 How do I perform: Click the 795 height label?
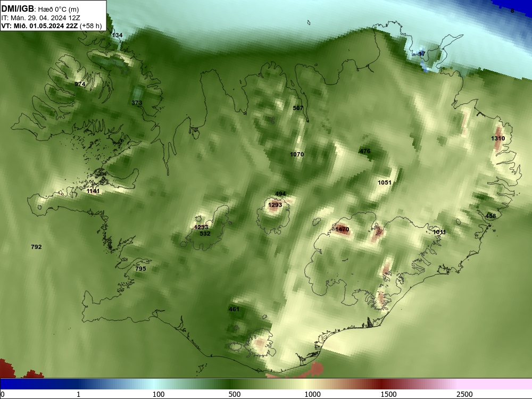[140, 269]
